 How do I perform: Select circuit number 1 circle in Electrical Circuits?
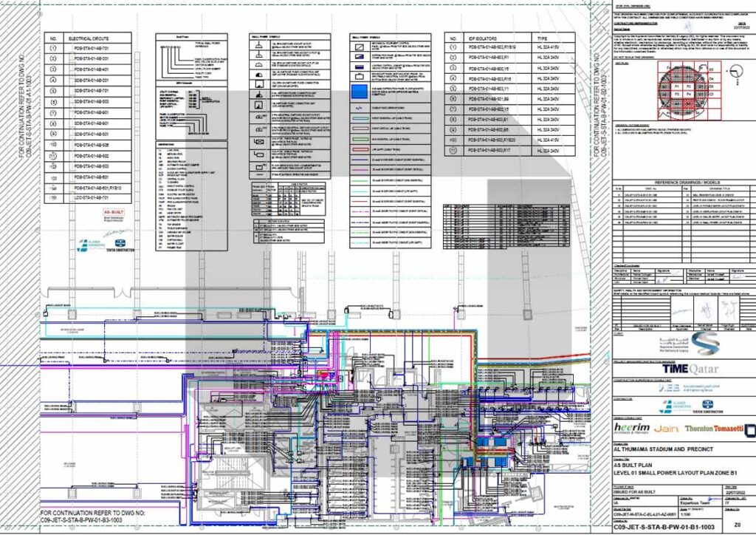53,50
